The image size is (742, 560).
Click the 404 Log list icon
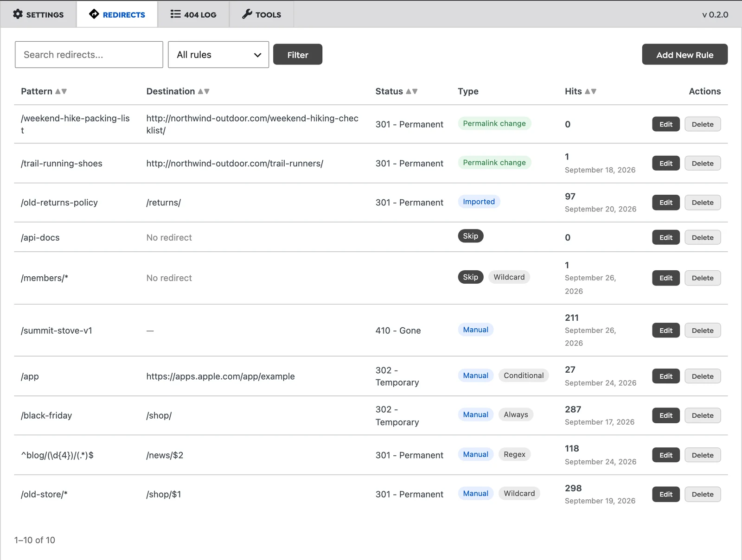[x=175, y=14]
